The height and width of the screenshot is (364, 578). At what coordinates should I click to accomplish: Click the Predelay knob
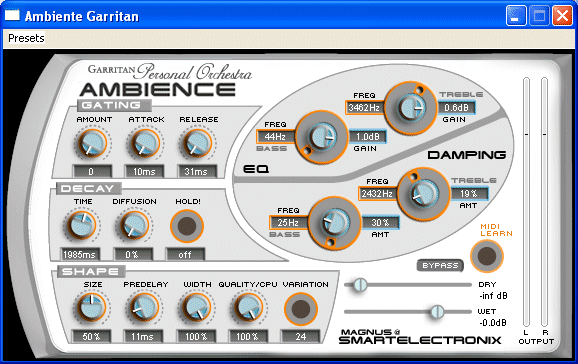click(143, 308)
